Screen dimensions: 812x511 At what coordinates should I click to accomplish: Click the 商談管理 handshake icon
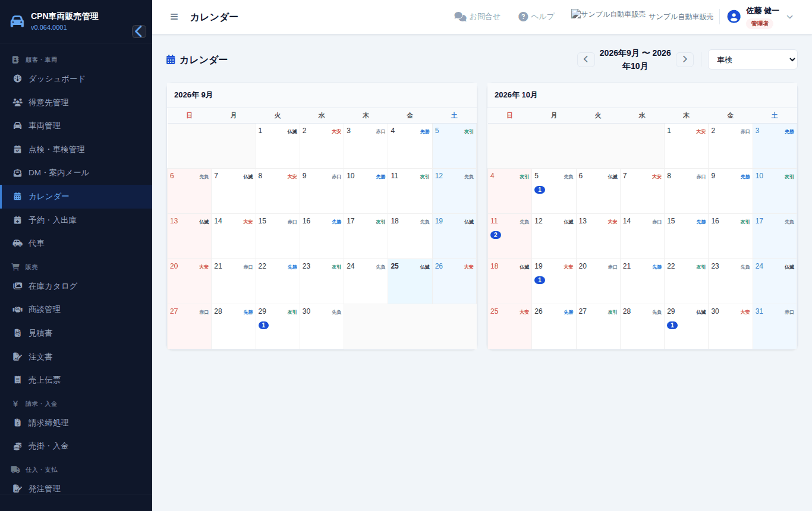click(17, 309)
